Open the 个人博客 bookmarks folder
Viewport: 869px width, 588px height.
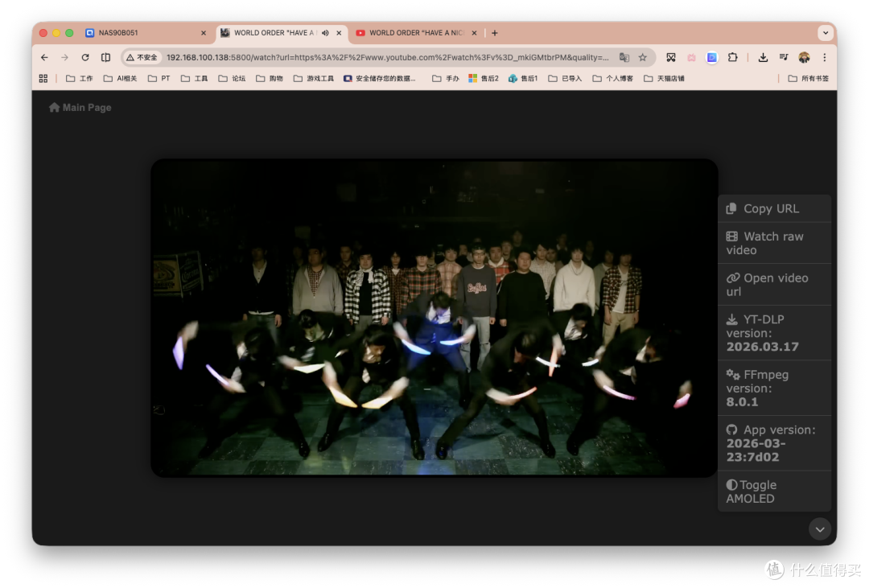click(613, 78)
